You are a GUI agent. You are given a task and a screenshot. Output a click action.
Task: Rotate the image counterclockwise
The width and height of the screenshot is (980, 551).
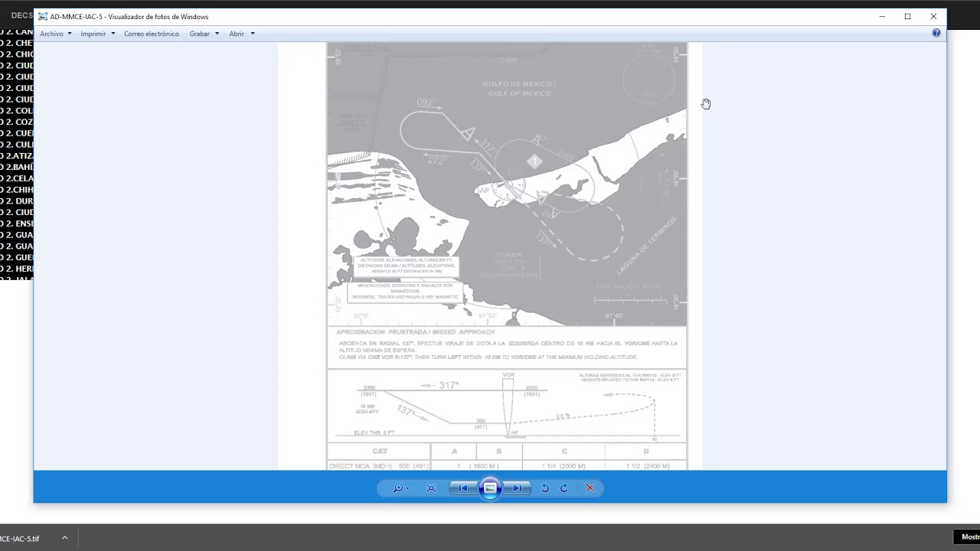click(545, 488)
